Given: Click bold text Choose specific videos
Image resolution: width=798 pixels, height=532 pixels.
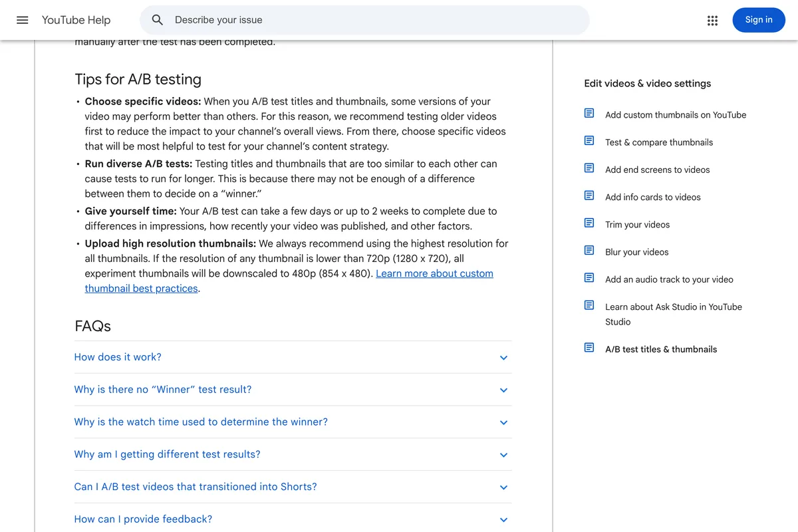Looking at the screenshot, I should tap(143, 102).
